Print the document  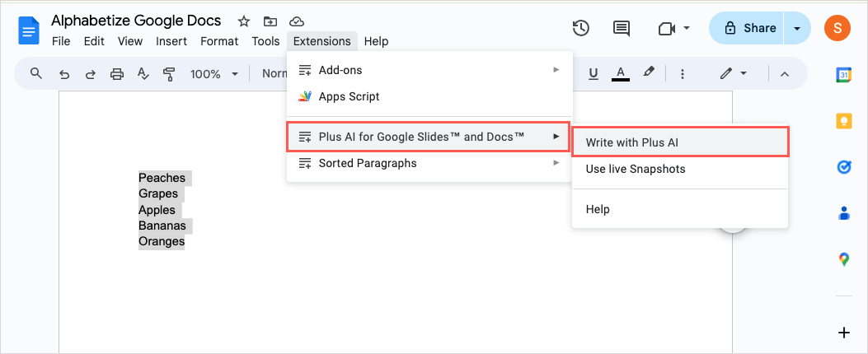117,73
